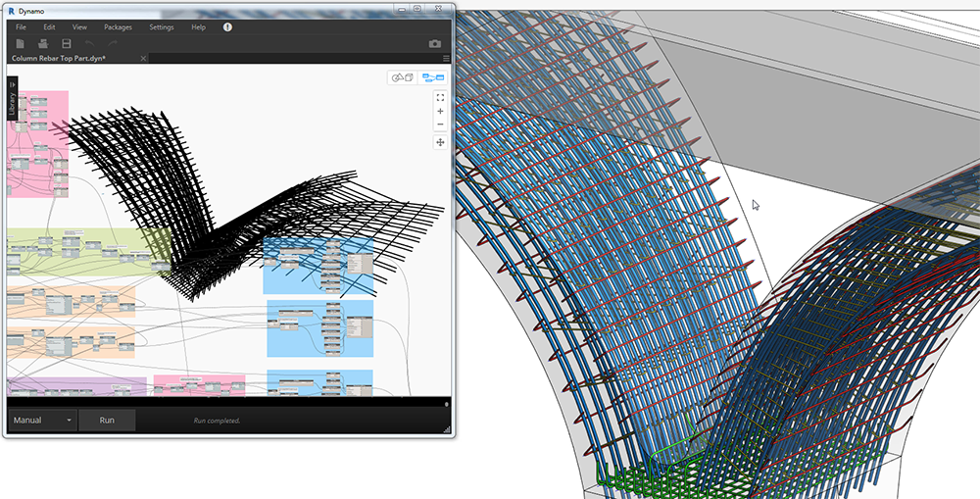980x499 pixels.
Task: Create a new Dynamo file
Action: pos(21,44)
